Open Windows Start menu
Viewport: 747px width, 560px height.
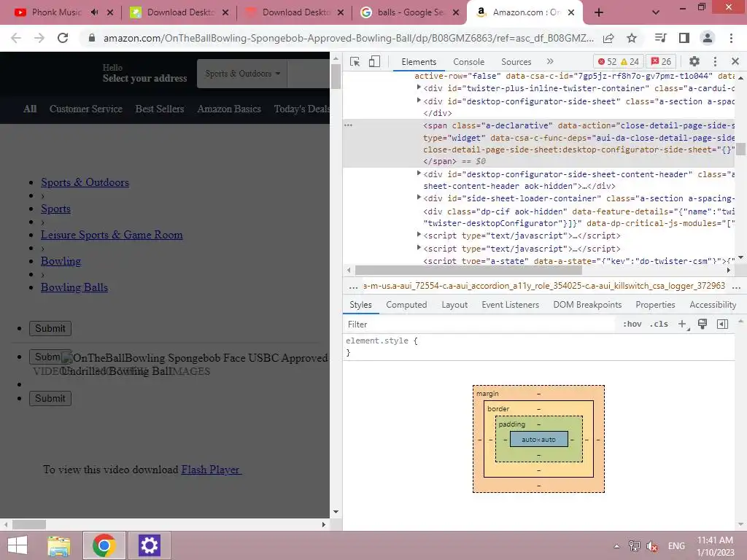click(x=17, y=545)
